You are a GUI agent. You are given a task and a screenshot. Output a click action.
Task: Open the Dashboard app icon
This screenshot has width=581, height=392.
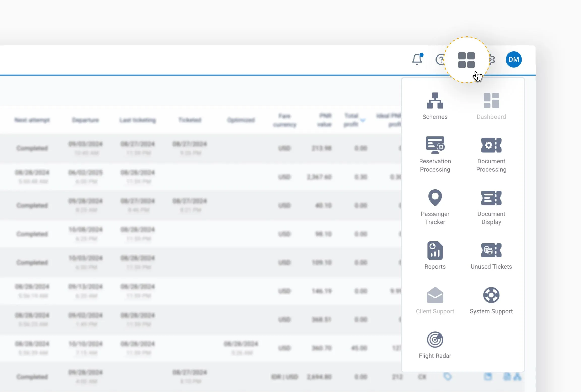click(491, 101)
